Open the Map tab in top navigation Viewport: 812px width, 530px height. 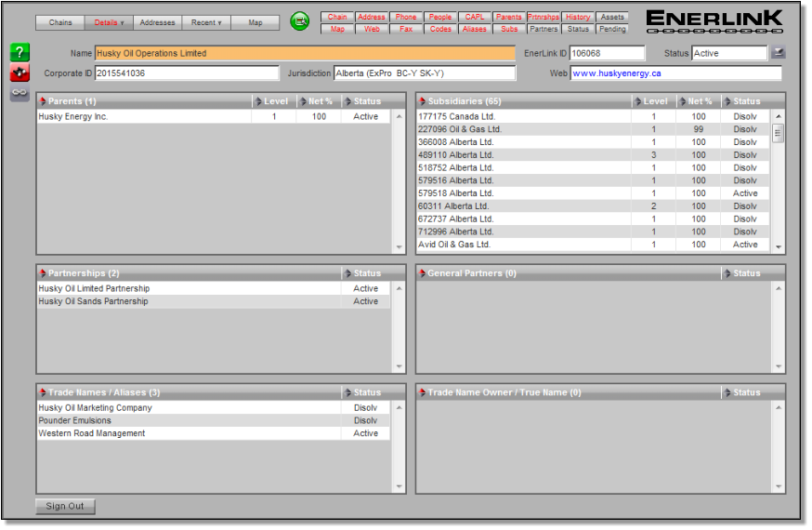point(255,22)
